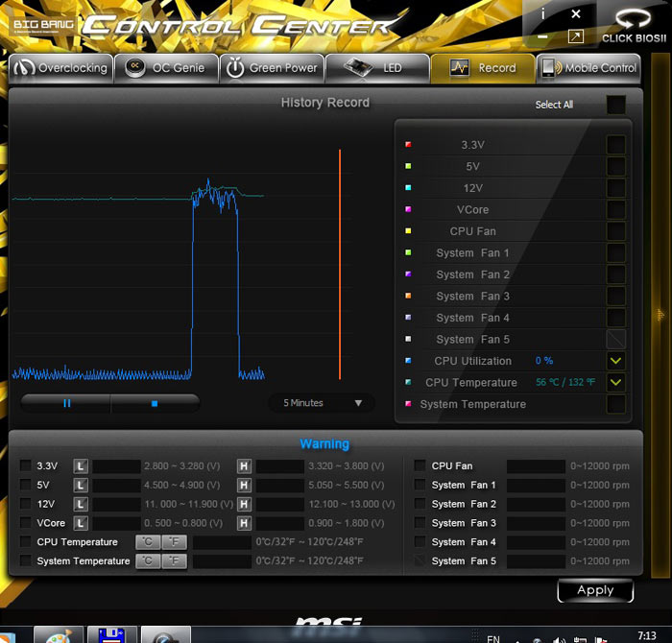The height and width of the screenshot is (643, 672).
Task: Select Fahrenheit unit for System Temperature
Action: pyautogui.click(x=174, y=561)
